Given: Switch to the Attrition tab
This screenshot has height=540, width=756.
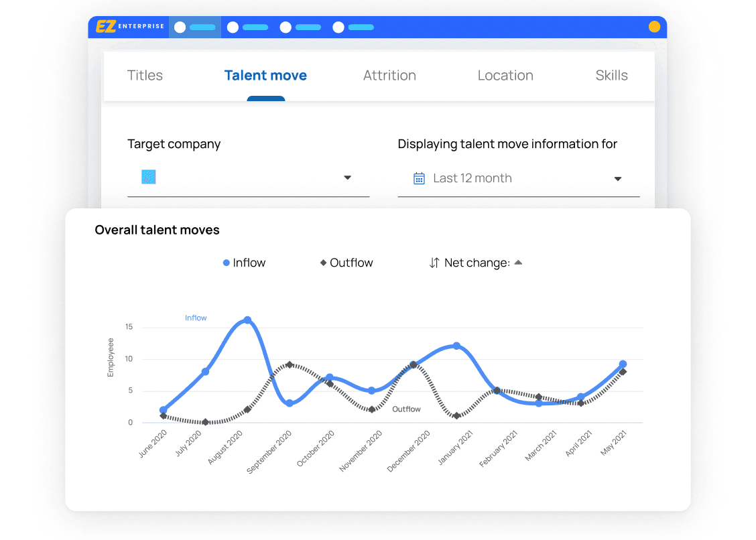Looking at the screenshot, I should point(389,75).
